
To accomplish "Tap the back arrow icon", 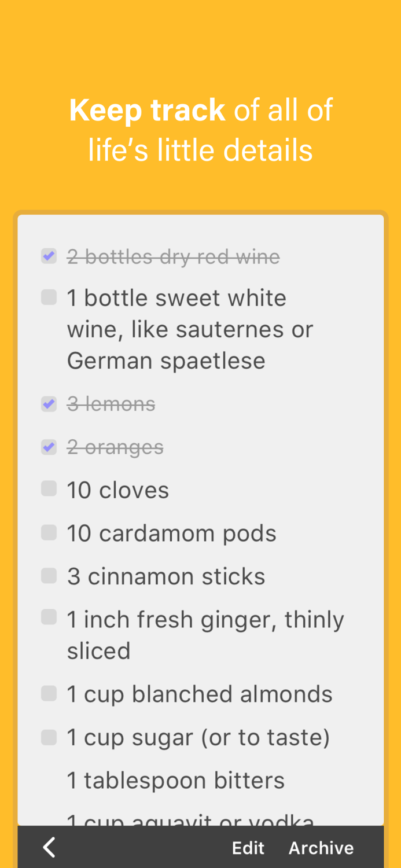I will click(x=50, y=847).
